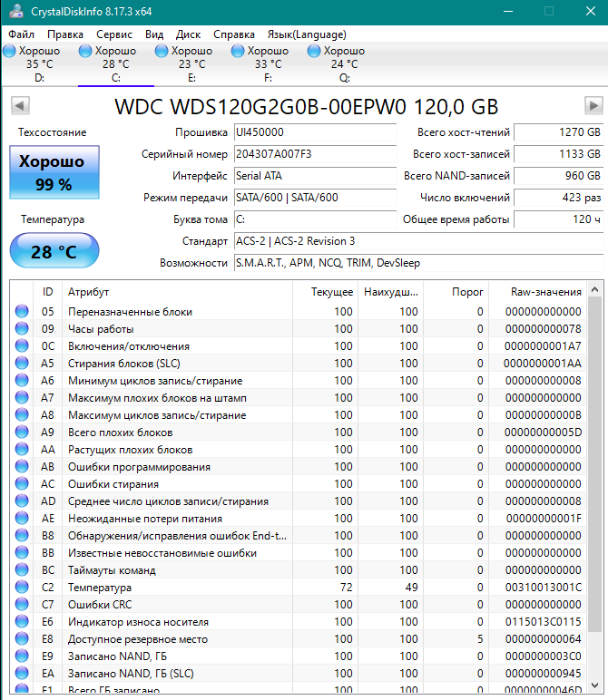The width and height of the screenshot is (608, 700).
Task: Click the serial number field 204307A007F3
Action: tap(316, 154)
